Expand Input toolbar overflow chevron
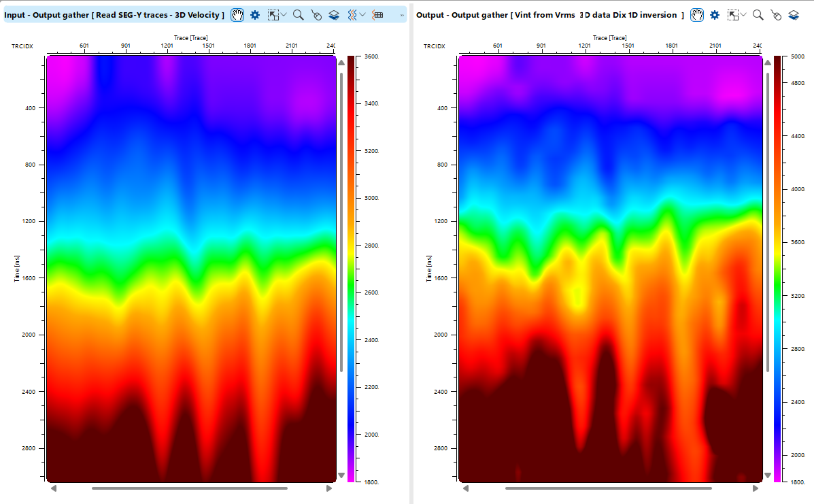 (x=402, y=15)
